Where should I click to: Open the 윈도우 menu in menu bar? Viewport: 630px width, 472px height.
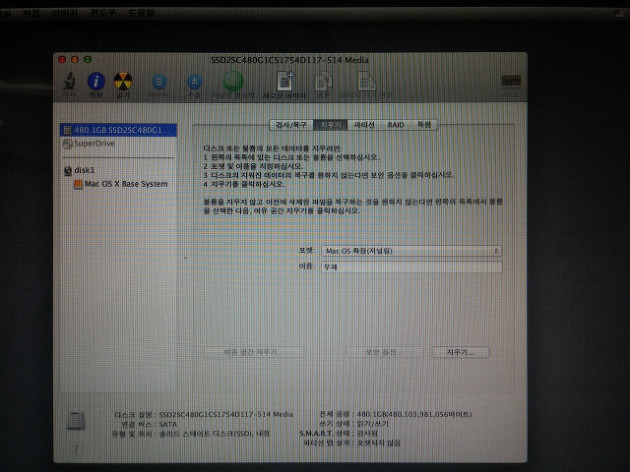pyautogui.click(x=103, y=13)
